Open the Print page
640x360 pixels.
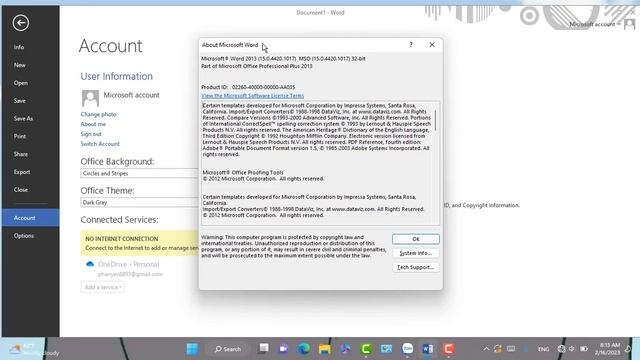point(20,136)
